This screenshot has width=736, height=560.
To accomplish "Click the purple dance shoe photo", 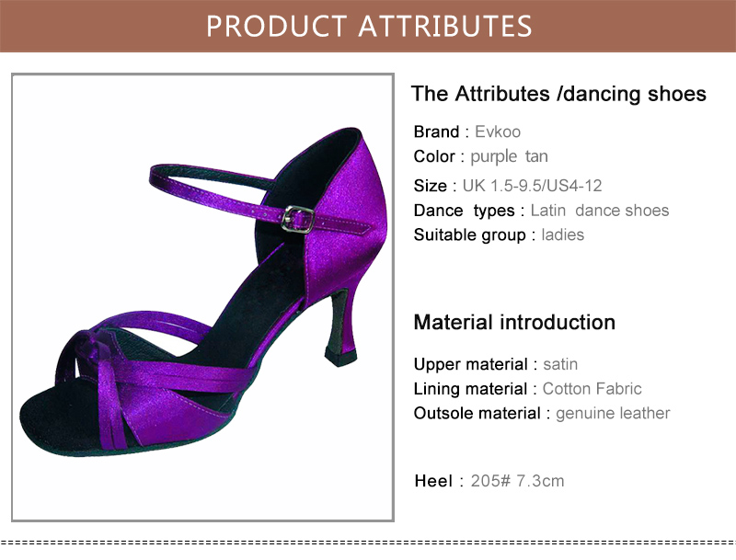I will pyautogui.click(x=202, y=296).
